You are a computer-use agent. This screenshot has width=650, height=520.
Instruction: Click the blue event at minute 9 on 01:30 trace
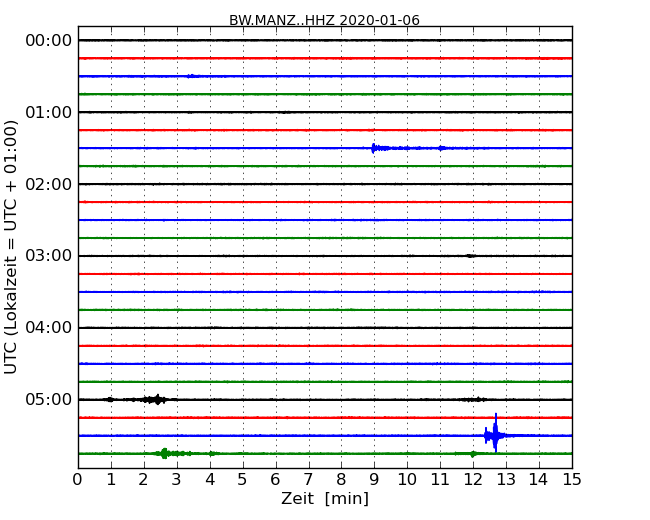375,148
